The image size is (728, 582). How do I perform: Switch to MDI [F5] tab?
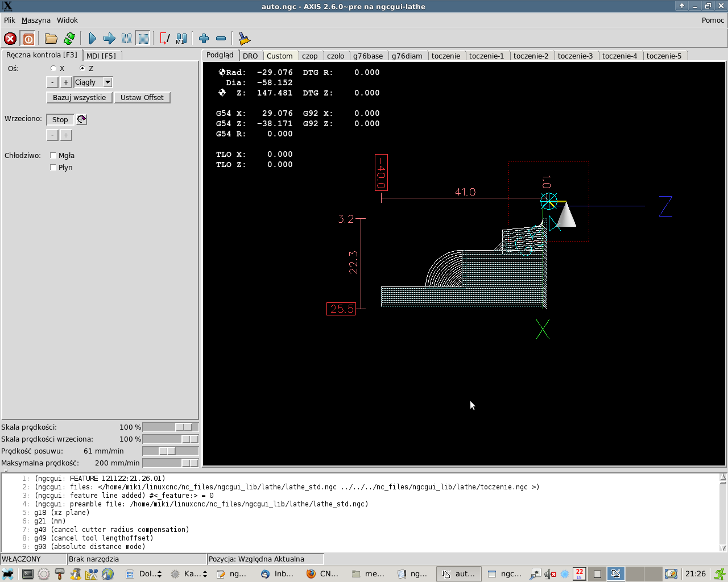[101, 56]
